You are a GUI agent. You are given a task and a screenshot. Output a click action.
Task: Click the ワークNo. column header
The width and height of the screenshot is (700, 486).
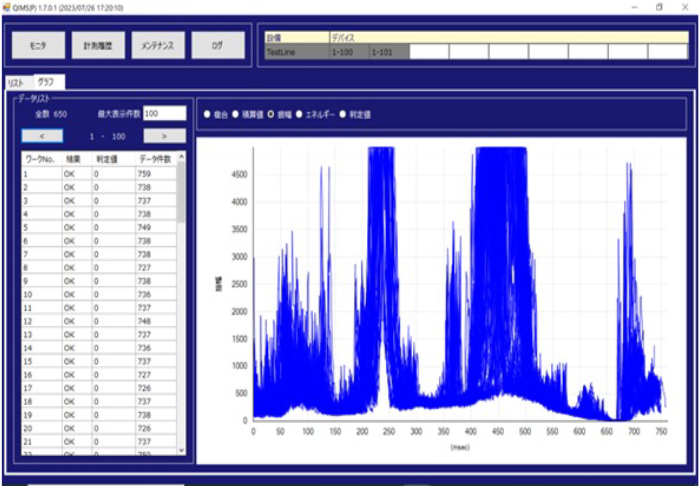pyautogui.click(x=42, y=159)
